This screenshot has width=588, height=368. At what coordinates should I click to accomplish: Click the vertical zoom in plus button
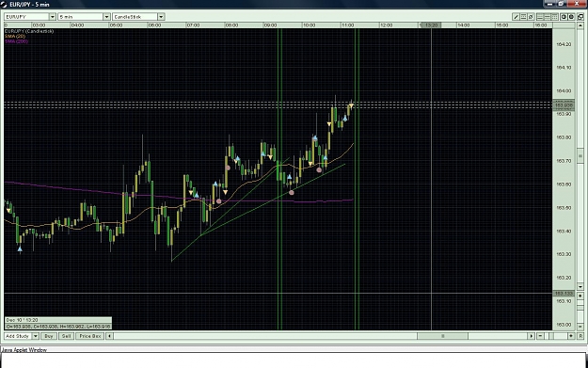pos(580,296)
